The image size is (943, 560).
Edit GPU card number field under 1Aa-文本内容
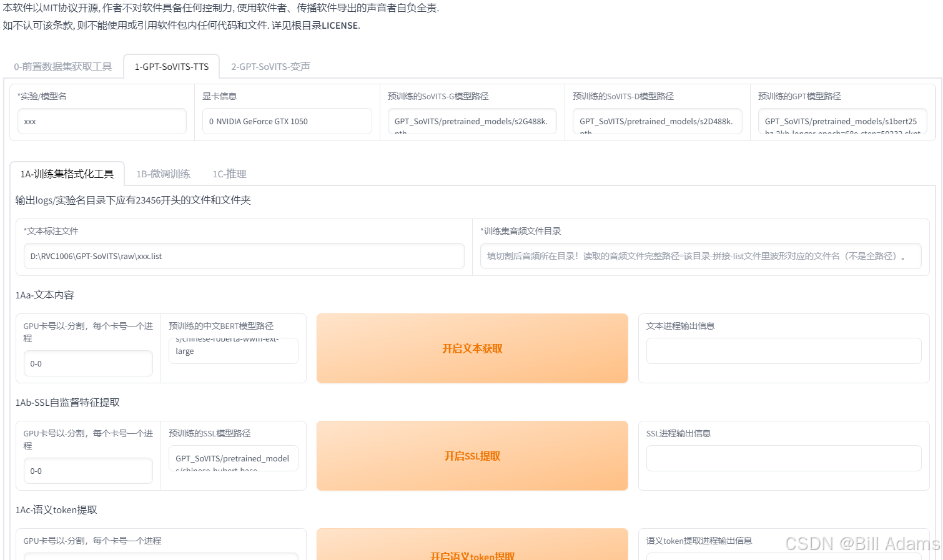(87, 363)
